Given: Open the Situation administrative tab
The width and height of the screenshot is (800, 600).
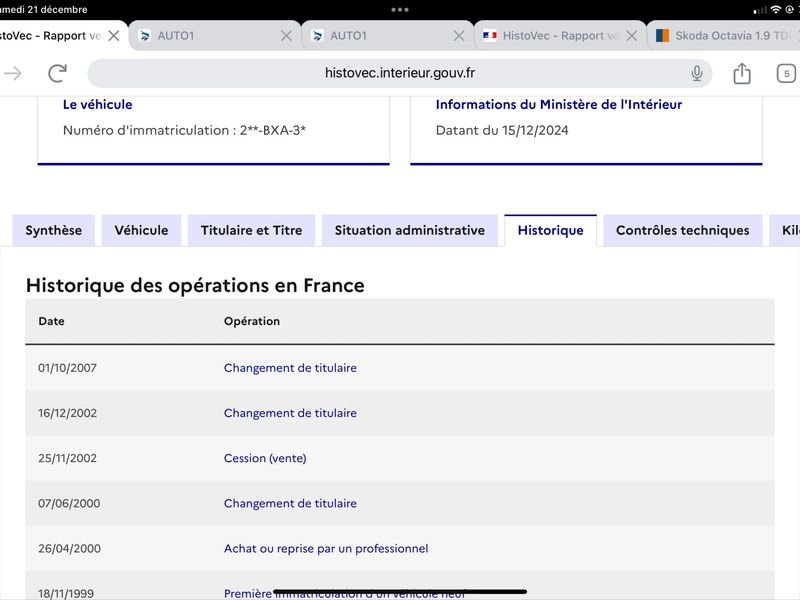Looking at the screenshot, I should coord(410,231).
